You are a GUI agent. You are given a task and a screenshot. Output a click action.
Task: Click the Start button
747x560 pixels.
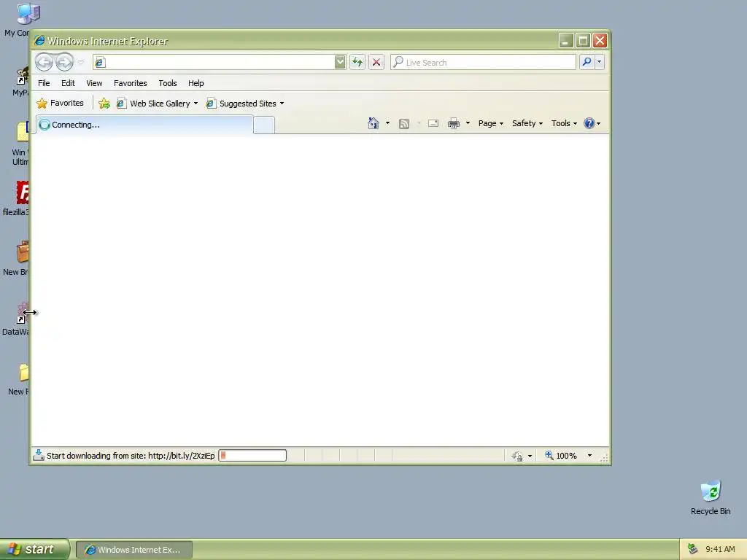click(34, 549)
